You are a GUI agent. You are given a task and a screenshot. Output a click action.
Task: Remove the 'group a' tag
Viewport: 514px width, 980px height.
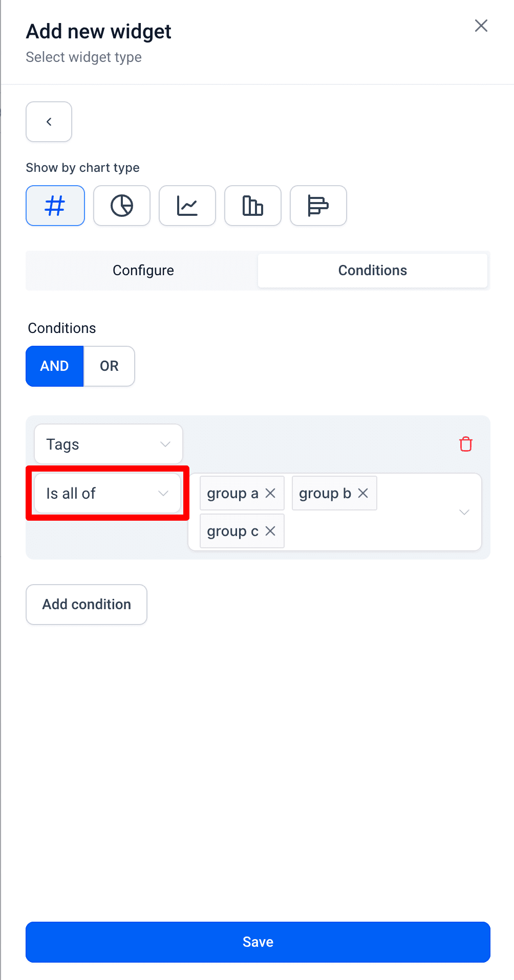pyautogui.click(x=270, y=493)
